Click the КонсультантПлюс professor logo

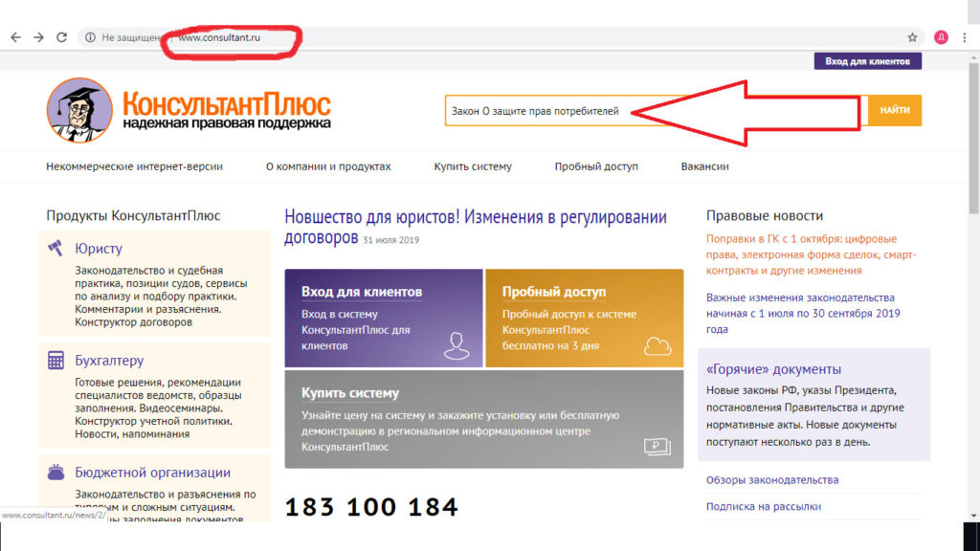point(79,111)
